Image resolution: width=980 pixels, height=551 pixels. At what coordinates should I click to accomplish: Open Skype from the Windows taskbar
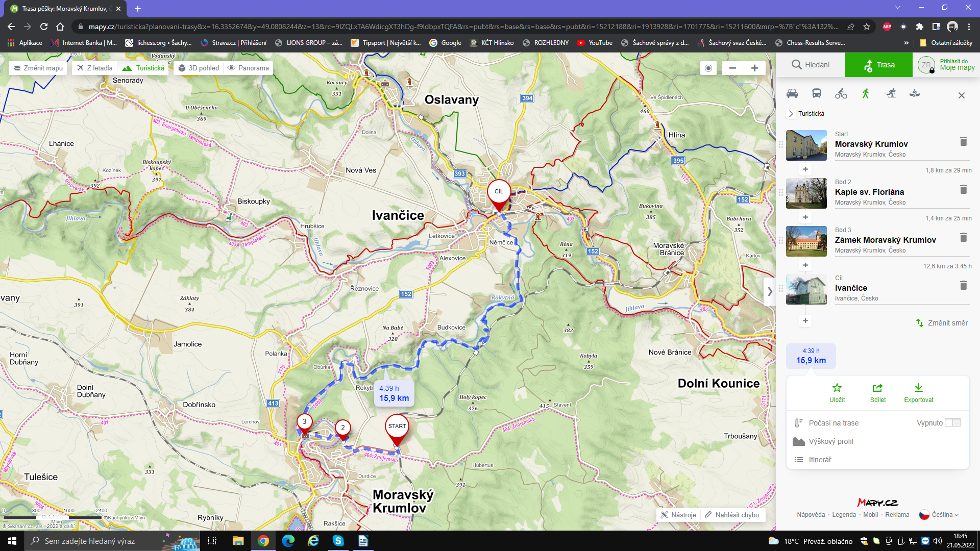(338, 541)
